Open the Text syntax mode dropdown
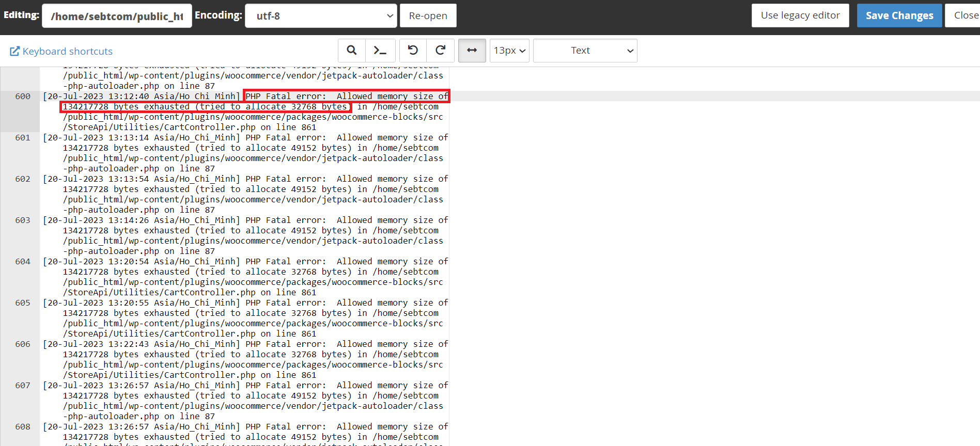Image resolution: width=980 pixels, height=446 pixels. click(585, 51)
